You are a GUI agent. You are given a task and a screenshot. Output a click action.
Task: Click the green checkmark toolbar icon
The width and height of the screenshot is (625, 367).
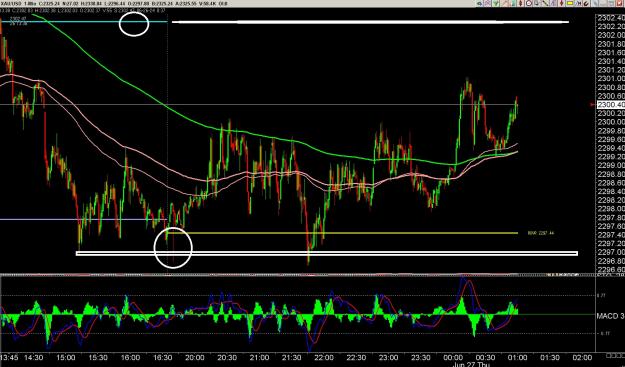click(x=496, y=3)
